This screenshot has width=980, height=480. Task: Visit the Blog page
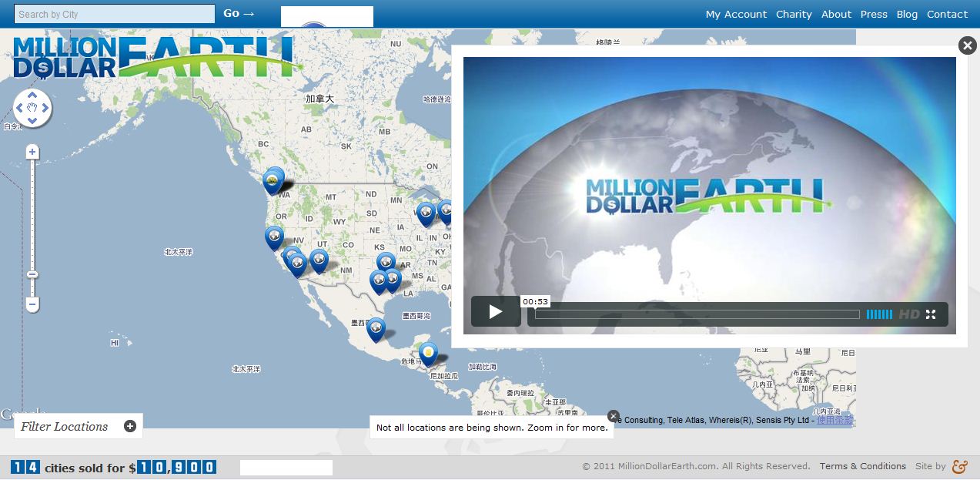[907, 14]
